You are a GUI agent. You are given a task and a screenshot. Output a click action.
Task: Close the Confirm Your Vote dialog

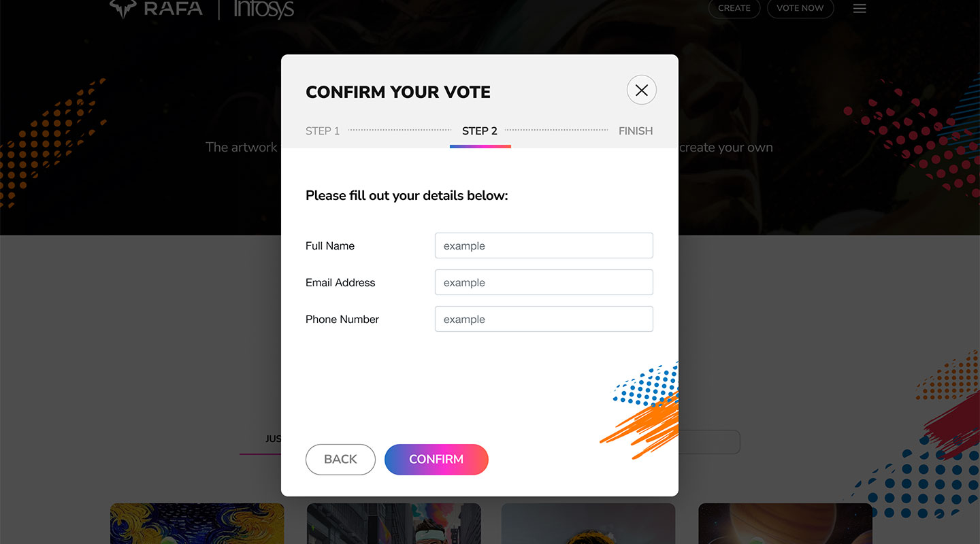[641, 90]
